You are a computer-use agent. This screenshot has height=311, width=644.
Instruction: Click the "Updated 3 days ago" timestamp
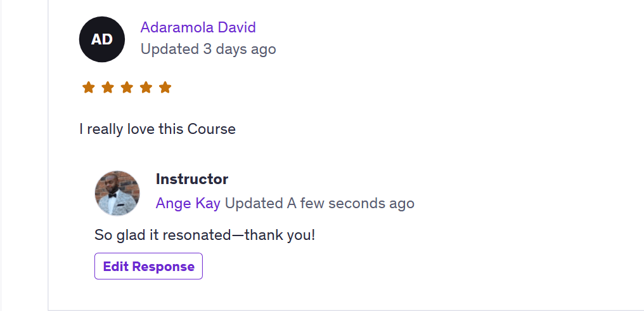(x=208, y=49)
